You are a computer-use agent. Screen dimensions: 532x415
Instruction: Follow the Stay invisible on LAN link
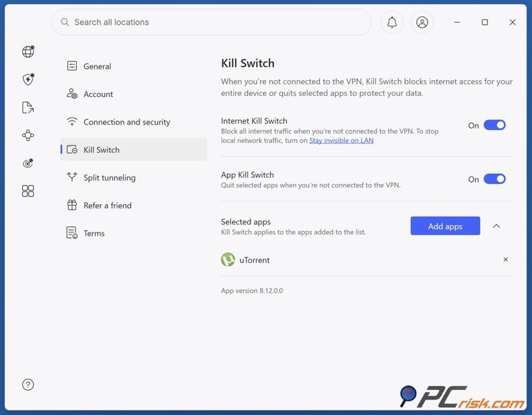click(341, 141)
